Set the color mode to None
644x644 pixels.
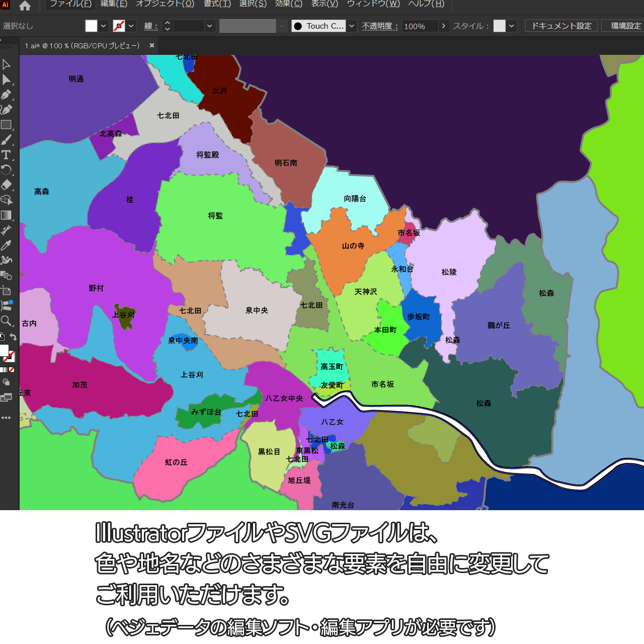coord(12,370)
